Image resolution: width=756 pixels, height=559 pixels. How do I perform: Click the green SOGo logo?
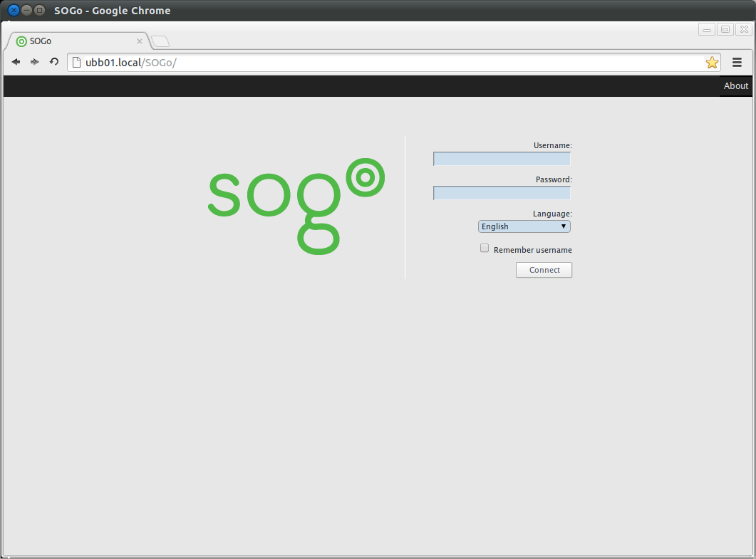(296, 207)
